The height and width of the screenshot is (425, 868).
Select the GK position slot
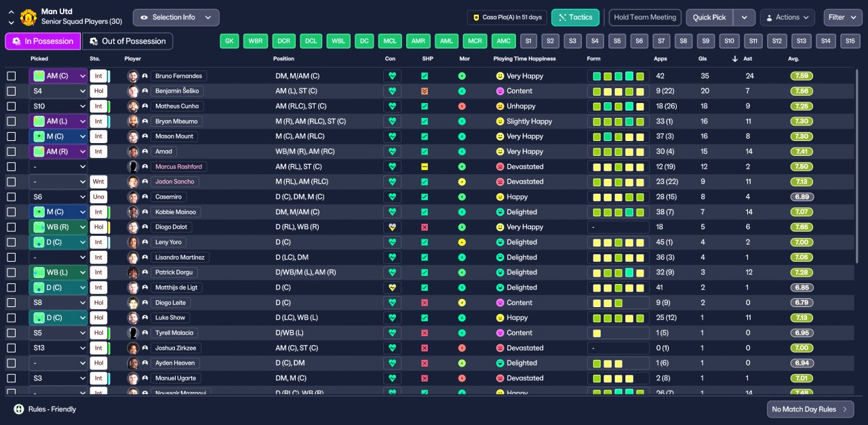coord(229,41)
